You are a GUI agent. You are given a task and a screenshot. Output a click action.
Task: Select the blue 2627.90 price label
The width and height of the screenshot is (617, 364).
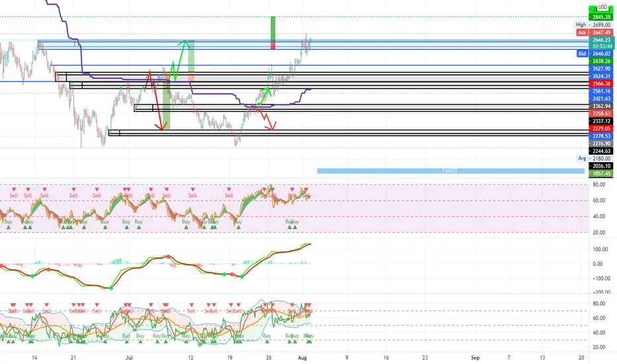tap(601, 68)
